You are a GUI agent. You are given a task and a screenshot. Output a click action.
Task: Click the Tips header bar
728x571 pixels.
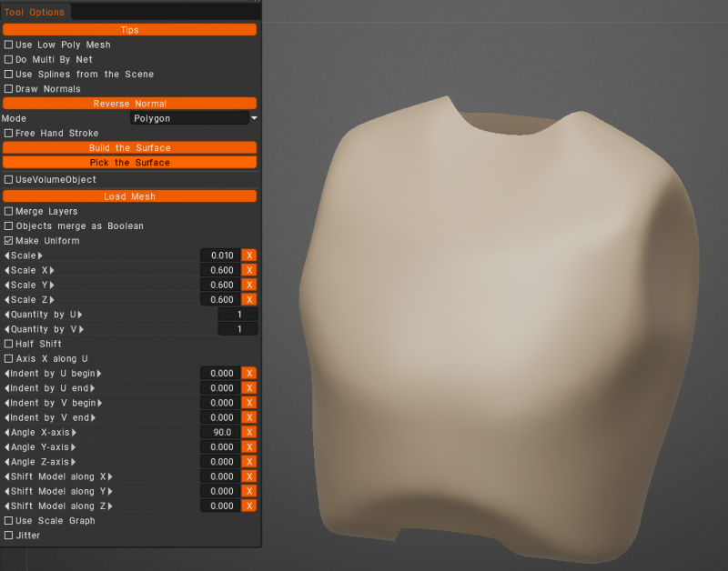(x=130, y=30)
